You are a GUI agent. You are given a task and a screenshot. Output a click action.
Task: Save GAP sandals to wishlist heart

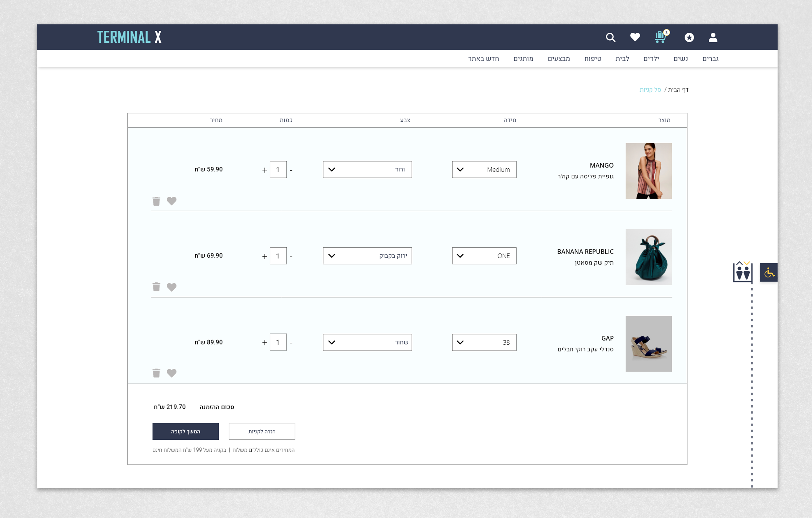point(172,373)
